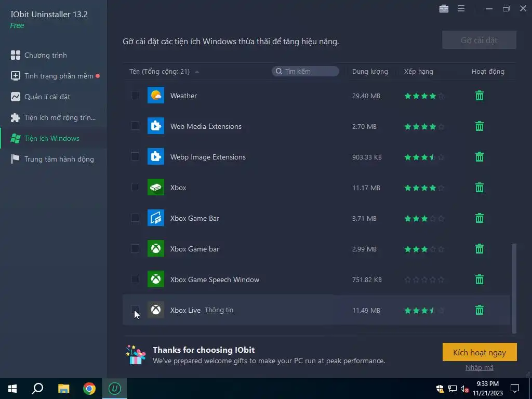
Task: Click the Weather app icon
Action: click(x=156, y=96)
